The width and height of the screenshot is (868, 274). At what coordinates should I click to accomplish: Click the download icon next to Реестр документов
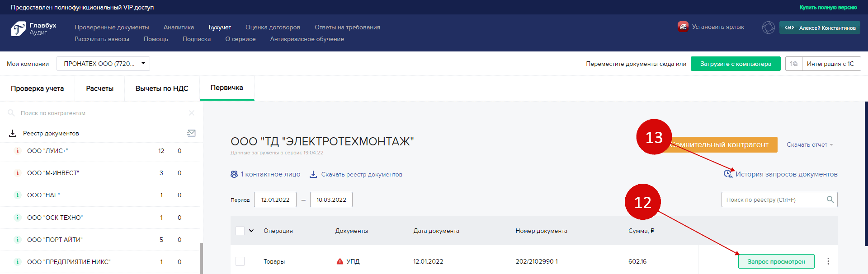(13, 133)
